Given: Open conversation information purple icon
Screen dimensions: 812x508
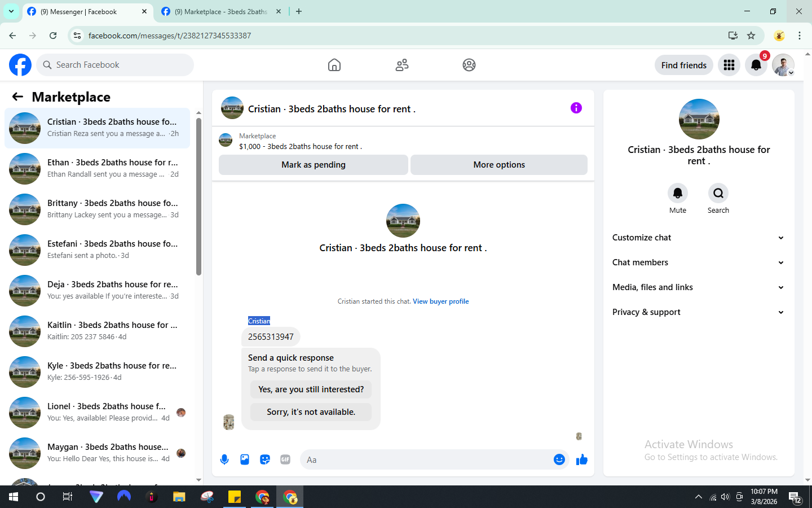Looking at the screenshot, I should (576, 108).
